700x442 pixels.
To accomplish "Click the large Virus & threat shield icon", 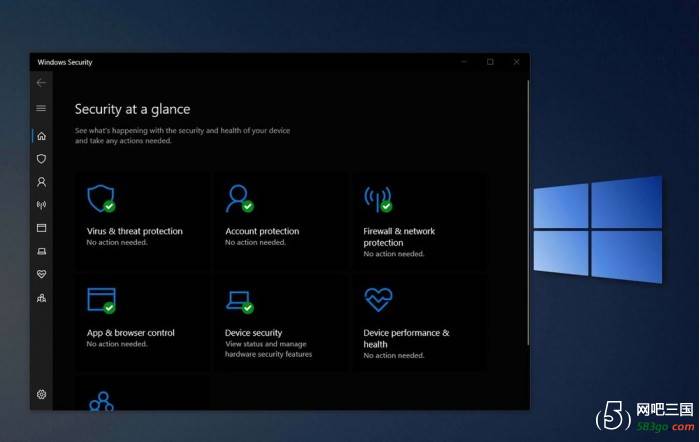I will click(x=101, y=199).
